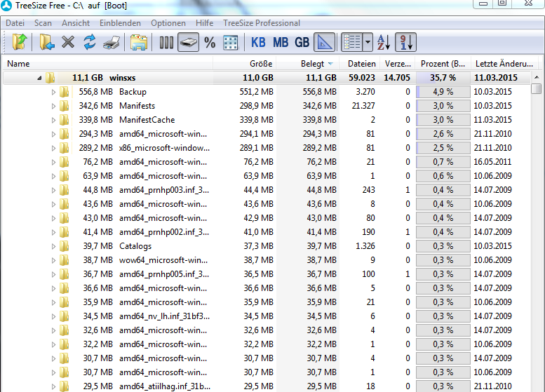Click the folder icon of the Catalogs row
This screenshot has width=545, height=392.
64,246
